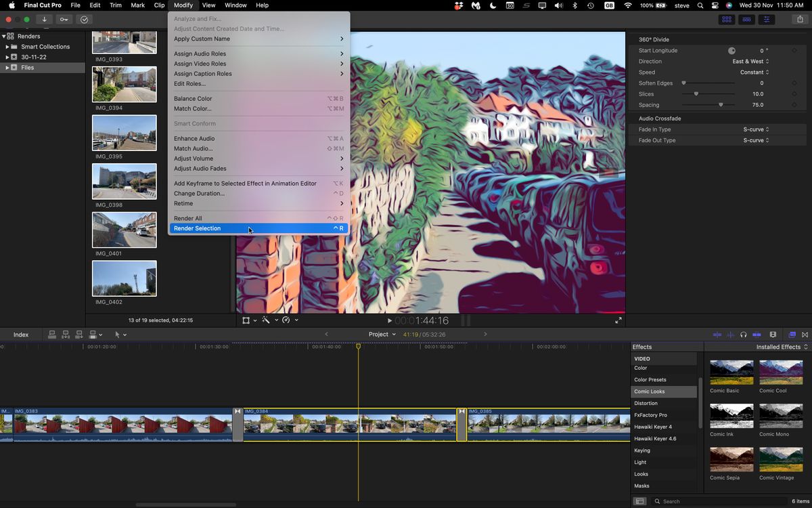Open the Window menu
This screenshot has width=812, height=508.
point(235,5)
